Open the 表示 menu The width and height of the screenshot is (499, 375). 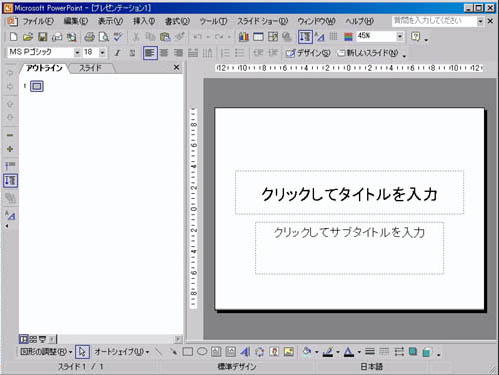(110, 21)
